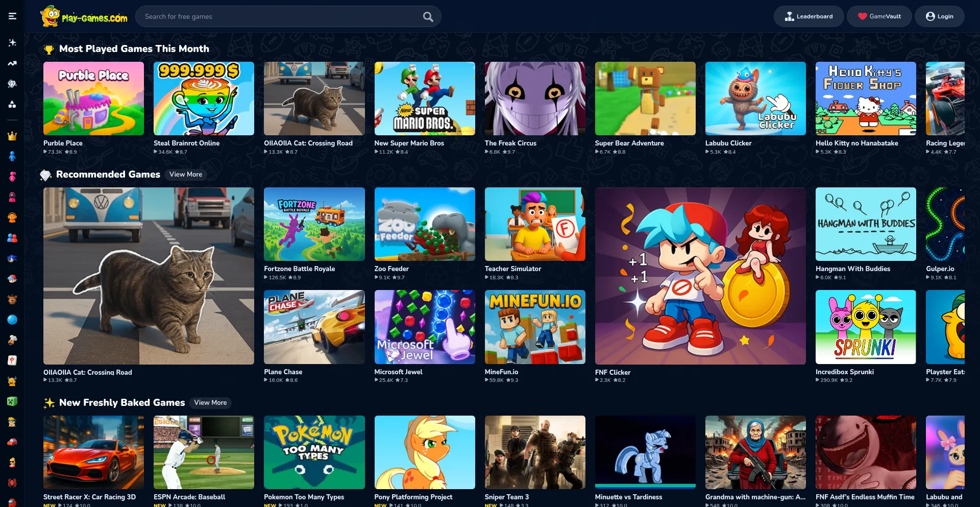Open the Freddy bear sidebar icon
This screenshot has height=507, width=980.
[12, 299]
